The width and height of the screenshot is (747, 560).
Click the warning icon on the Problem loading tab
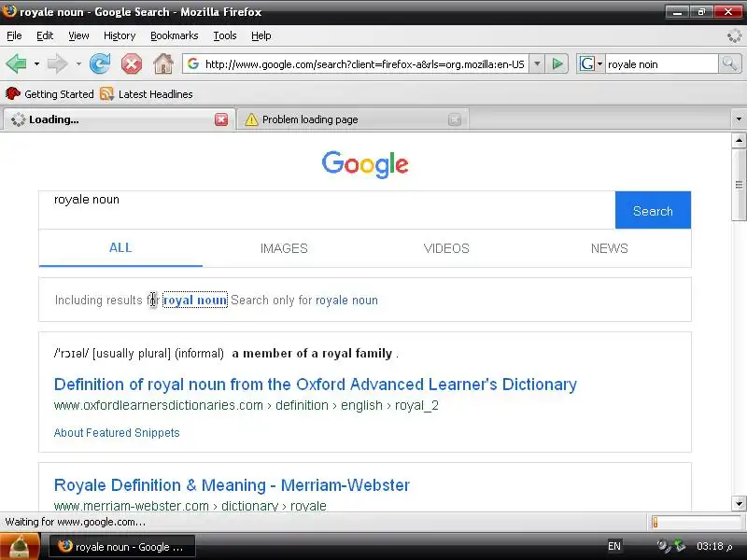(251, 119)
